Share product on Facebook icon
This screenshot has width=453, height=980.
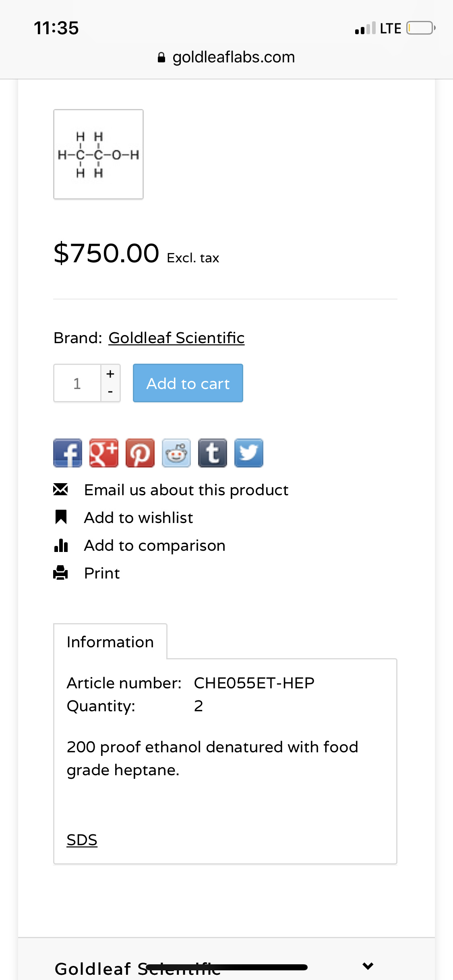(68, 453)
